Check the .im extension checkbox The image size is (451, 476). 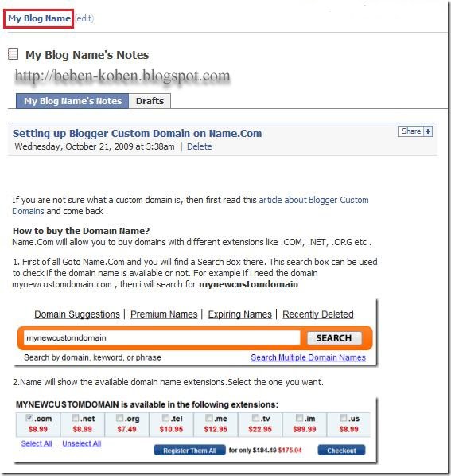299,418
